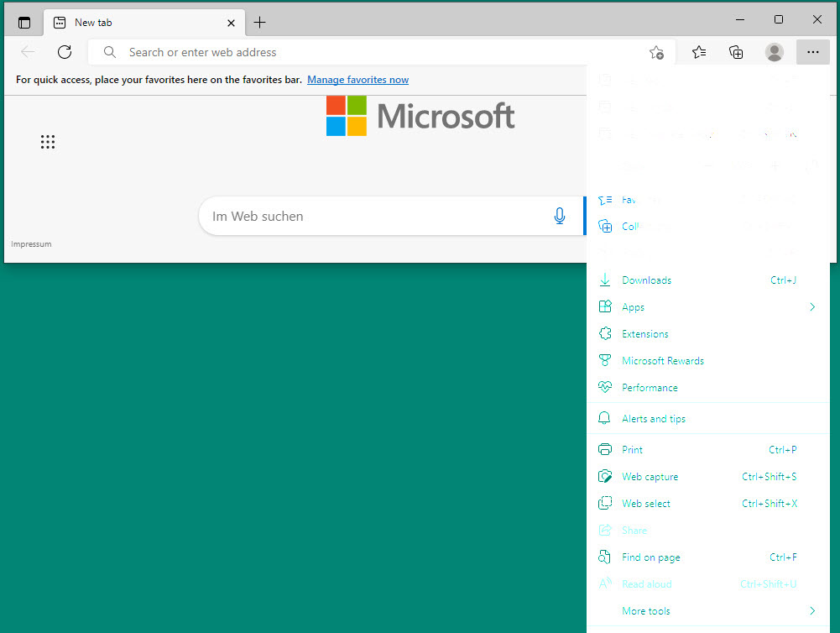
Task: Click the Share menu entry
Action: tap(707, 530)
